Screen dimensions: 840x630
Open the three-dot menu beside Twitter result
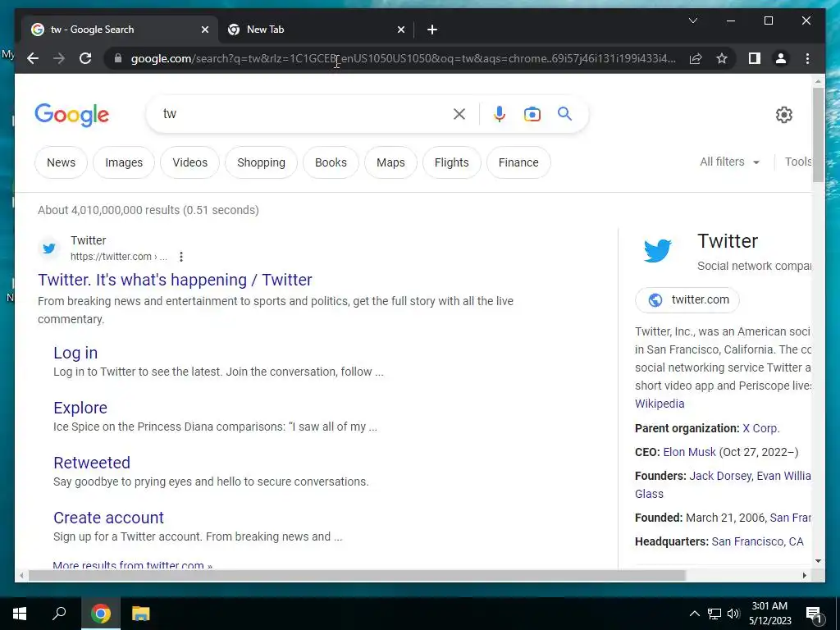coord(181,257)
